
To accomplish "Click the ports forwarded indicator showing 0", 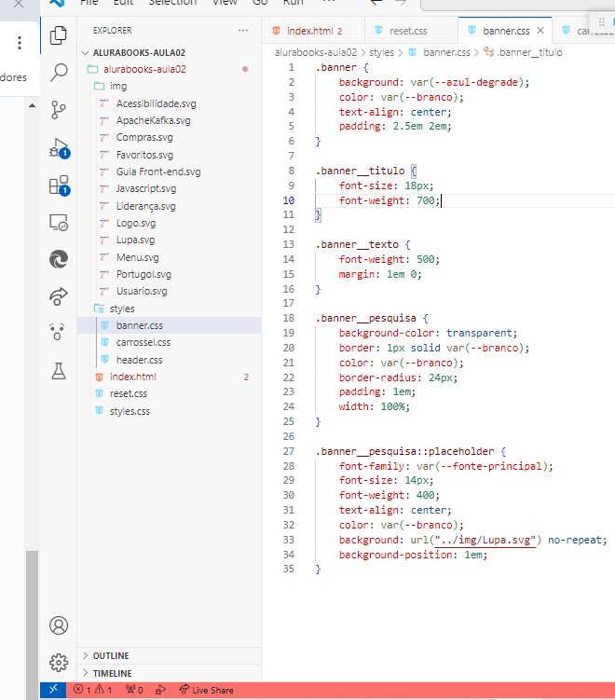I will [134, 690].
